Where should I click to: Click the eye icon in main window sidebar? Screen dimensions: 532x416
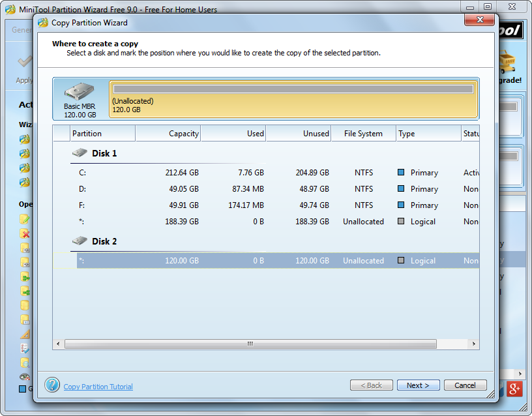(25, 376)
